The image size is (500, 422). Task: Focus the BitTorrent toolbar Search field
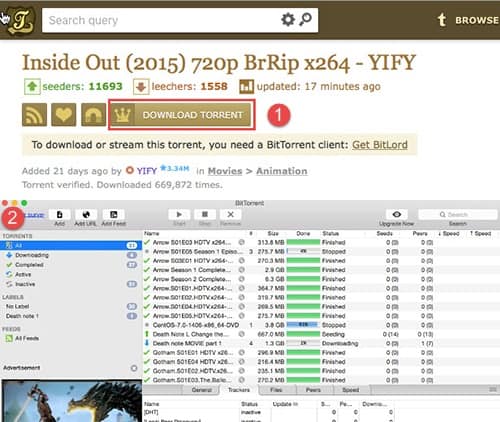[458, 214]
